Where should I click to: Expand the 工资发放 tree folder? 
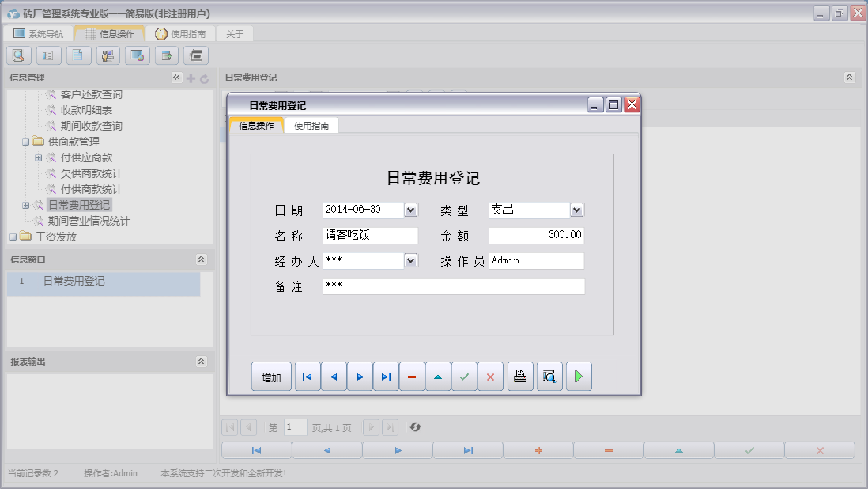pyautogui.click(x=13, y=237)
